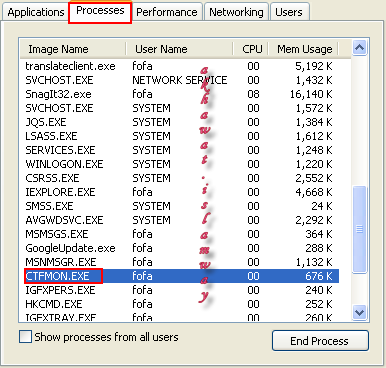
Task: Enable Show processes from all users
Action: tap(26, 337)
